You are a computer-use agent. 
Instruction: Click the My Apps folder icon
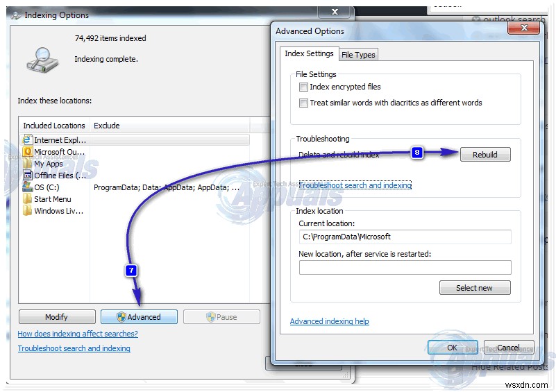(27, 164)
